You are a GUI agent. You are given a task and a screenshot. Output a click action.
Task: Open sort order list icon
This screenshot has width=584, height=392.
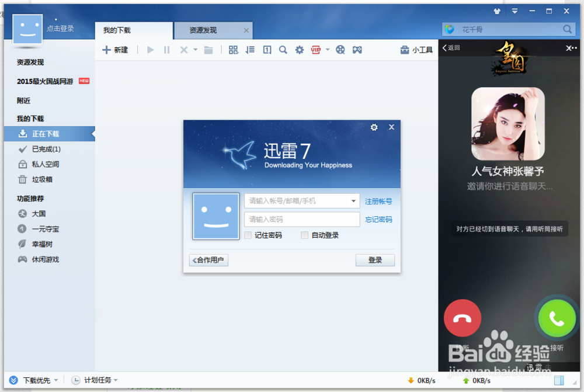click(x=250, y=50)
